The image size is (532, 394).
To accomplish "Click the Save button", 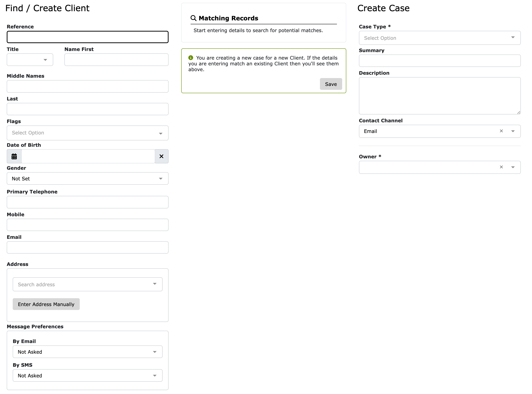I will click(x=331, y=84).
